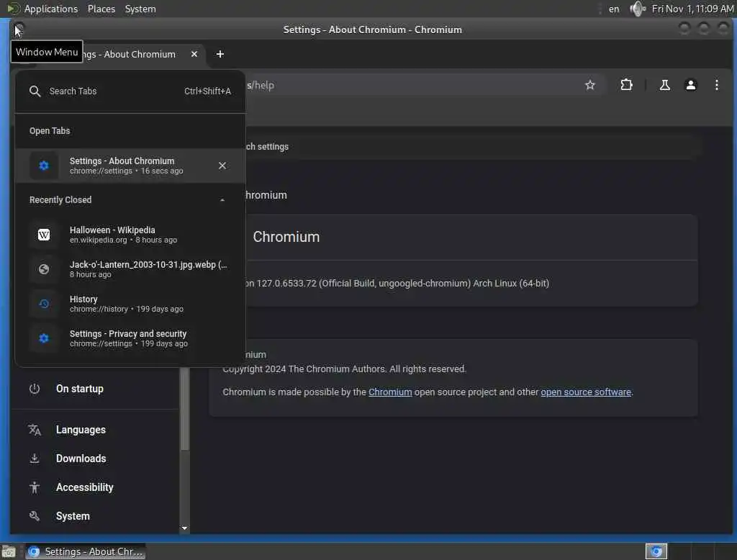This screenshot has height=560, width=737.
Task: Click the Search Tabs magnifier icon
Action: [x=35, y=91]
